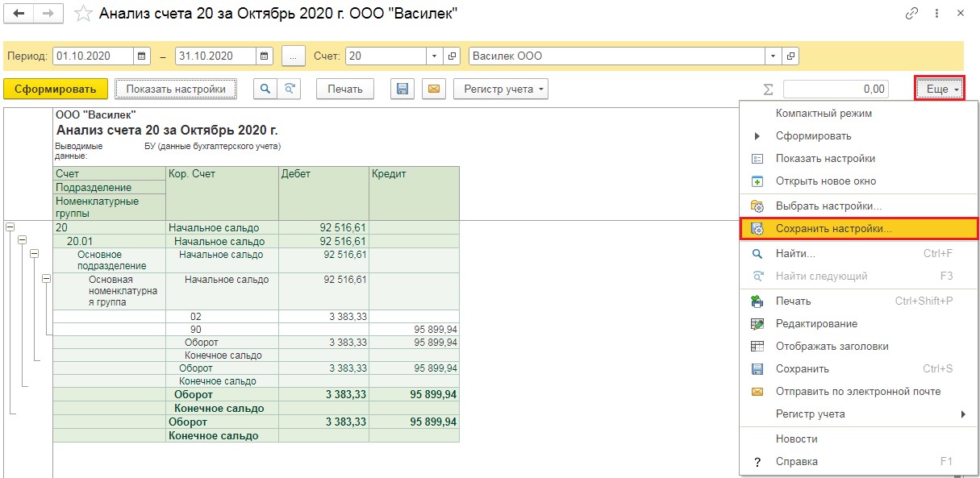Click the sum value field
The width and height of the screenshot is (980, 478).
click(x=836, y=89)
